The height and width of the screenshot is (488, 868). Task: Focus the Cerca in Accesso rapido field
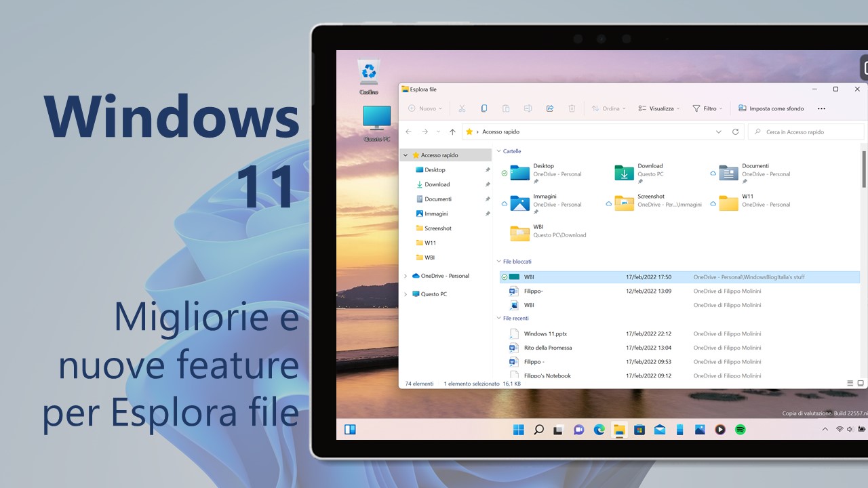point(806,131)
